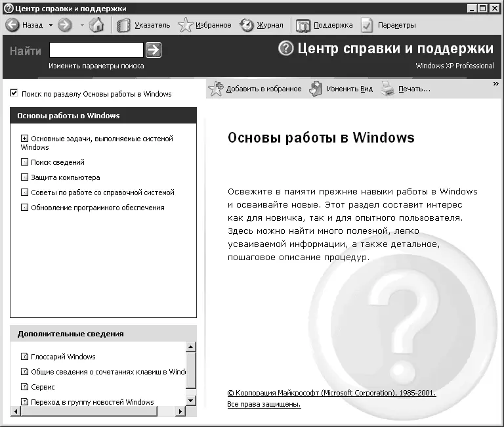This screenshot has height=427, width=504.
Task: Click the Найти search input field
Action: (x=96, y=50)
